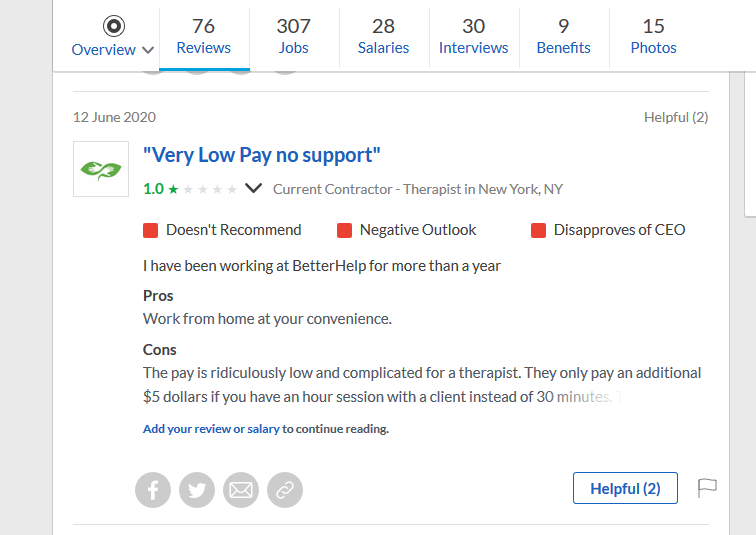This screenshot has height=535, width=756.
Task: View the Salaries tab
Action: pyautogui.click(x=383, y=36)
